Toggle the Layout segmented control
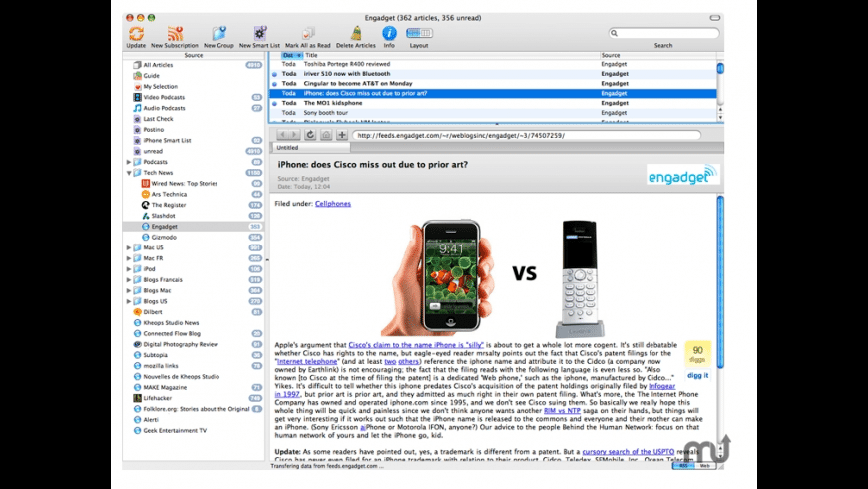 (419, 33)
